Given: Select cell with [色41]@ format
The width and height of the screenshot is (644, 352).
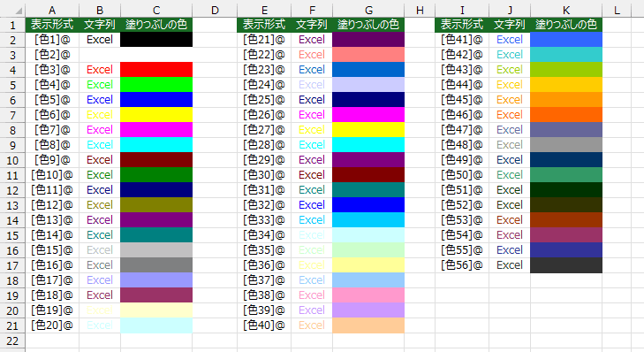Looking at the screenshot, I should [462, 40].
